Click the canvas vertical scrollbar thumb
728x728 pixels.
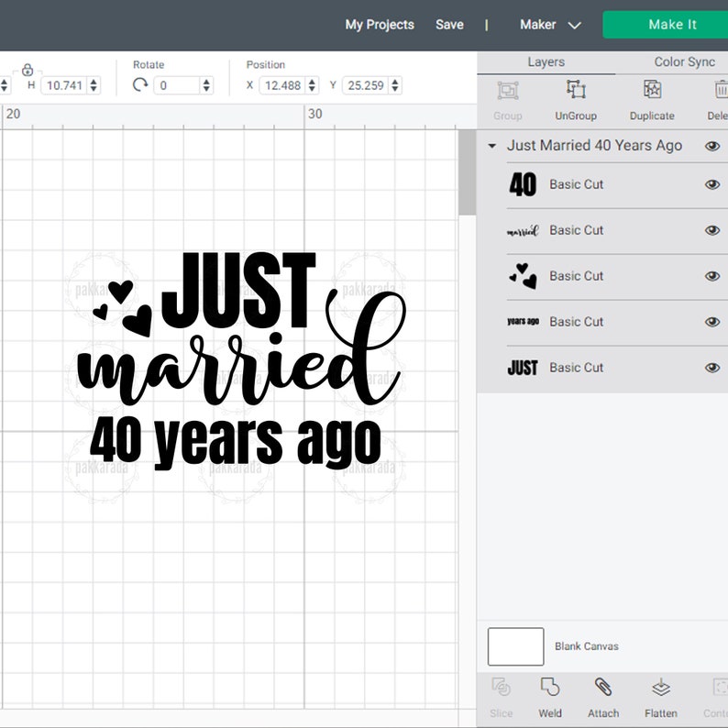[x=467, y=172]
